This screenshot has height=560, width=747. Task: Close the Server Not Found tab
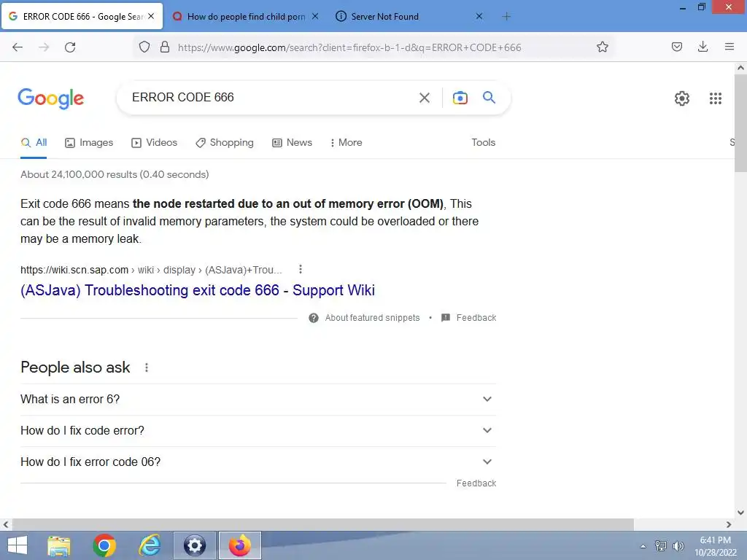coord(479,16)
